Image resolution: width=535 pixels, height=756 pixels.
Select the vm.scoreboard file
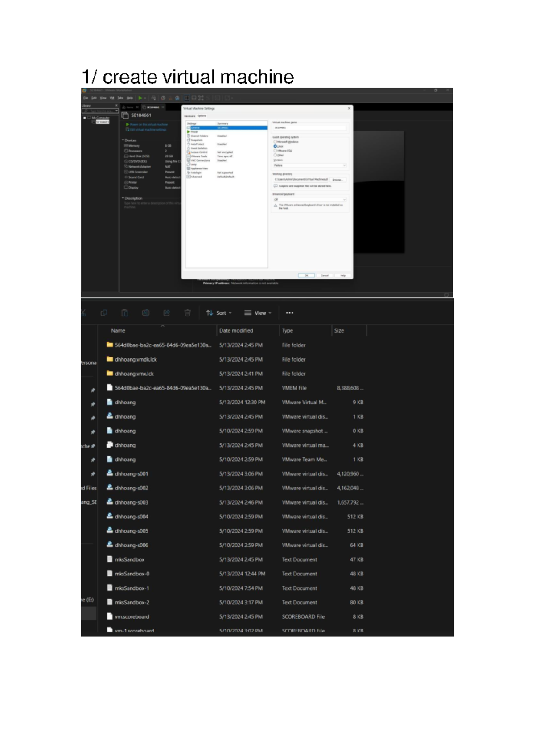235,616
